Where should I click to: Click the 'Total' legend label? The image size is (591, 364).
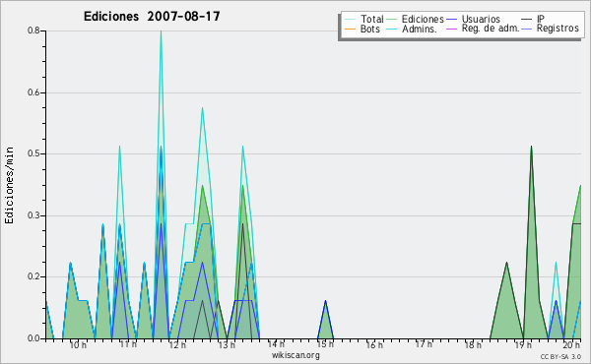click(x=372, y=19)
